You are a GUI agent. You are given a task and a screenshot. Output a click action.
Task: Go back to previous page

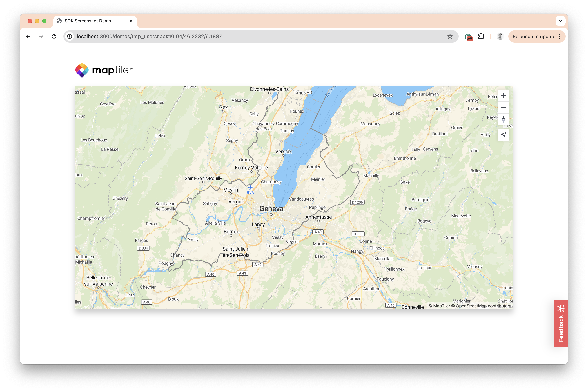pyautogui.click(x=28, y=36)
